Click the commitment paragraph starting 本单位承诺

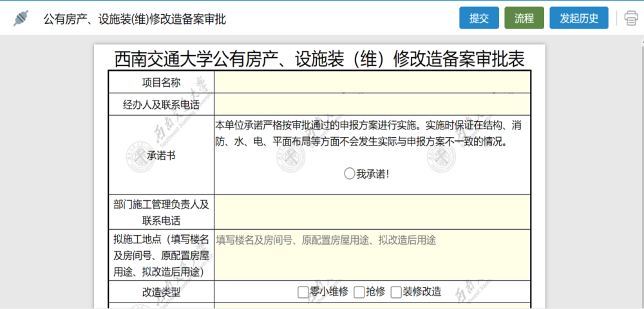point(368,134)
